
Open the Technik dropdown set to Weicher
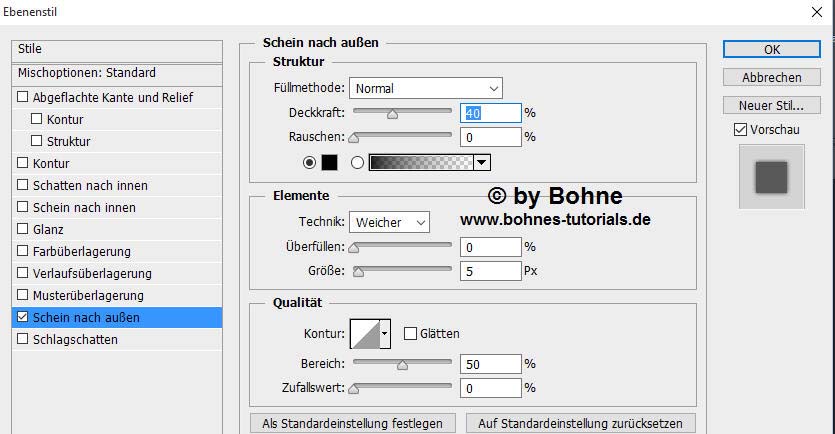390,222
